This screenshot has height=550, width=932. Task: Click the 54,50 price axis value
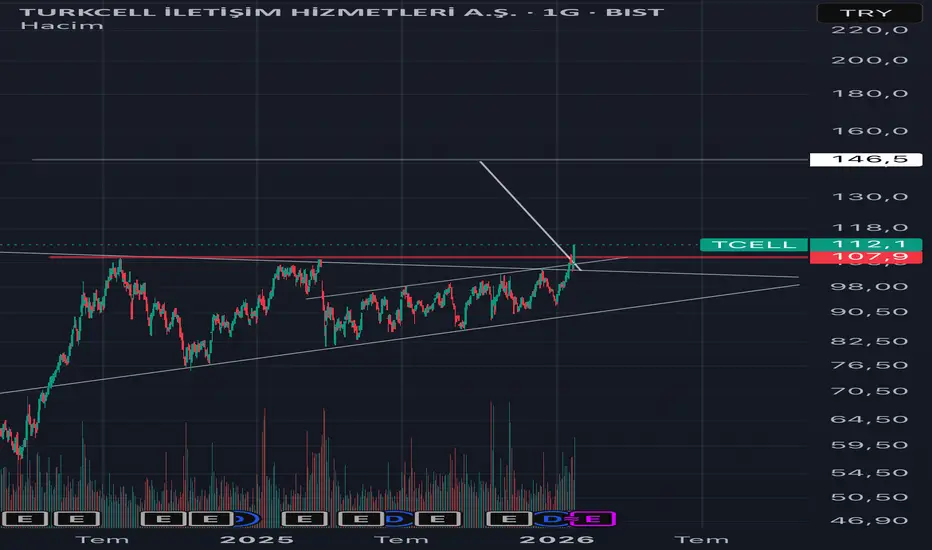pyautogui.click(x=870, y=473)
